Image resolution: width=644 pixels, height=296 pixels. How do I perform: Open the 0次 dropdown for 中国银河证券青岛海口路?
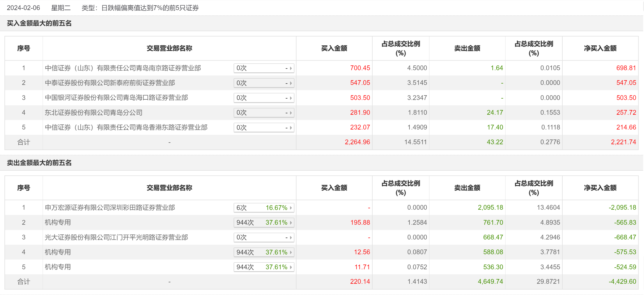point(264,98)
